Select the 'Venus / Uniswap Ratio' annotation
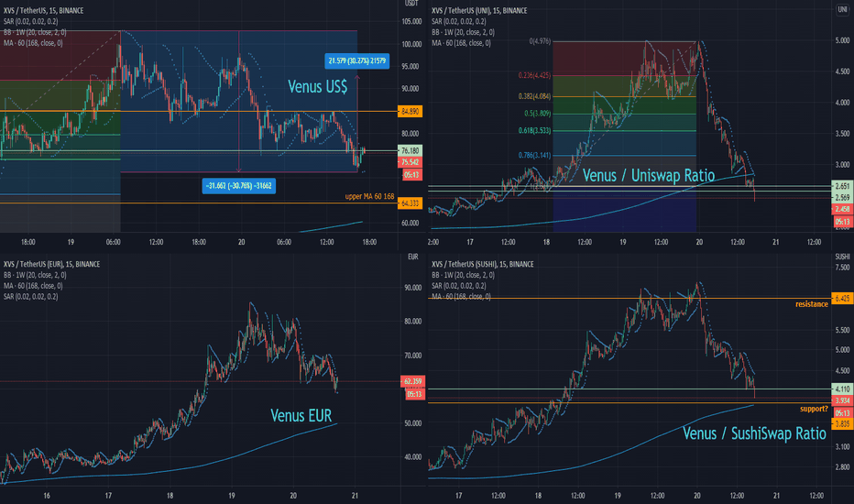The image size is (854, 504). (648, 175)
